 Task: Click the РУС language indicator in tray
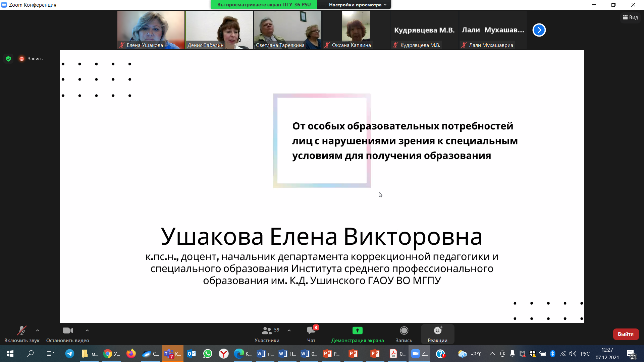[x=585, y=354]
